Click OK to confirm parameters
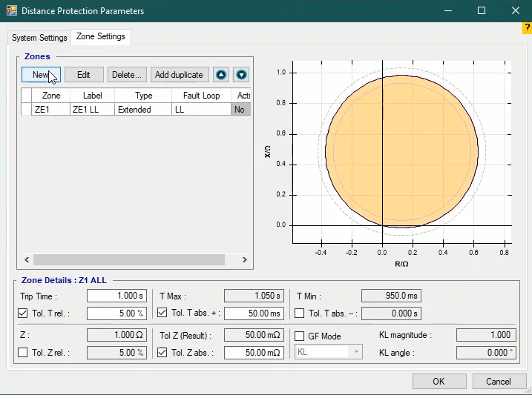The image size is (532, 395). (439, 382)
